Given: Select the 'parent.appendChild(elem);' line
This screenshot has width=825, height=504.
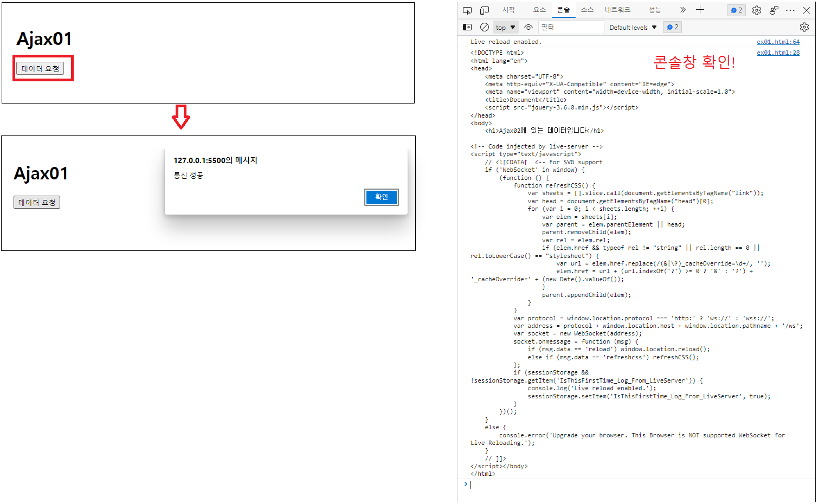Looking at the screenshot, I should tap(586, 295).
